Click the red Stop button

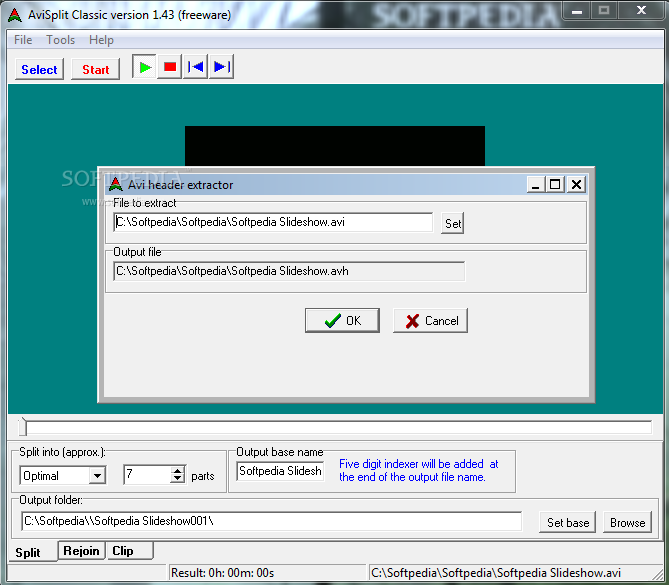pos(170,67)
